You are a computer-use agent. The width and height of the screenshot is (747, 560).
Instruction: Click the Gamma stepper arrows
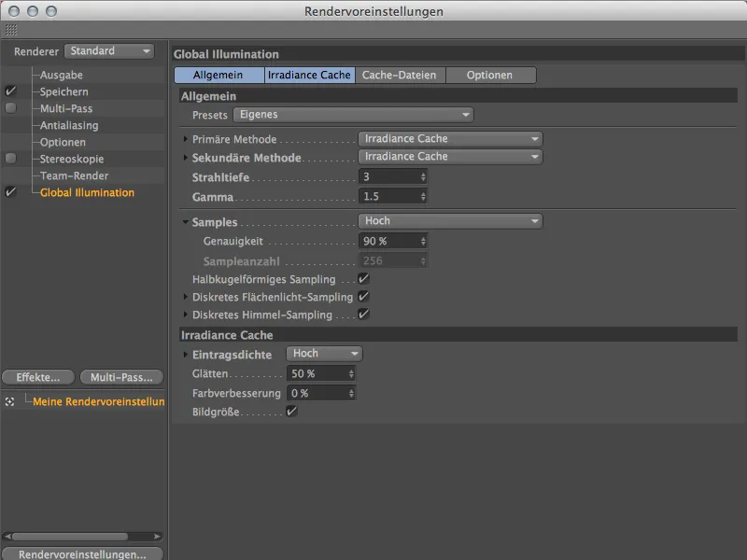(x=423, y=196)
